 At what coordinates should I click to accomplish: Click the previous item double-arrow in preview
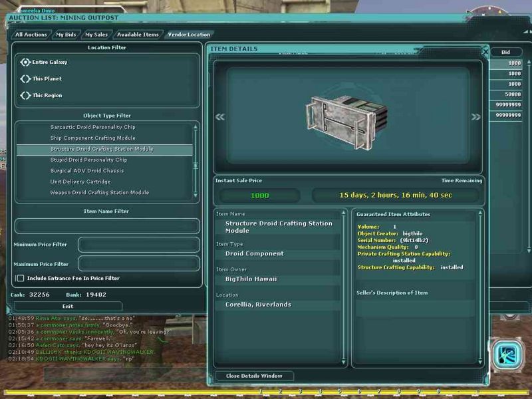(x=219, y=117)
